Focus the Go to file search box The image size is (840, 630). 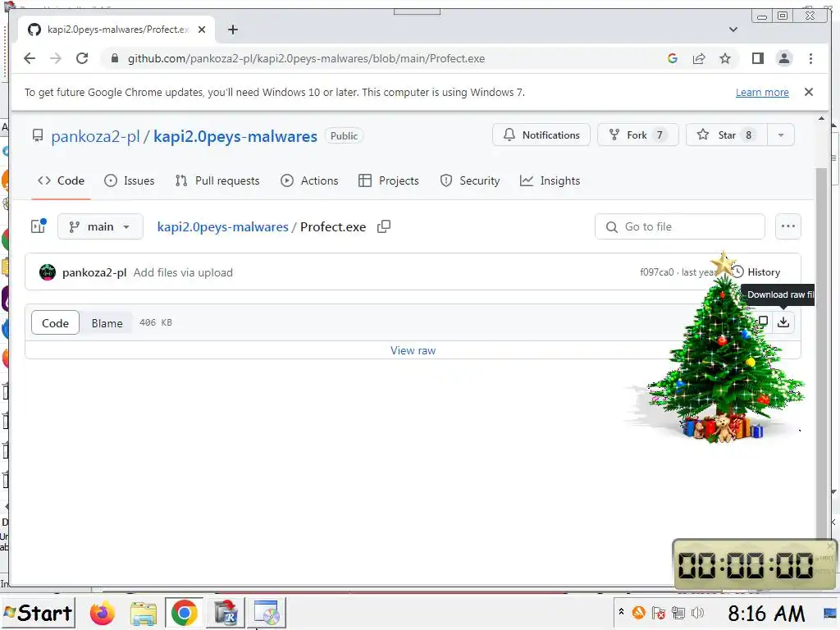point(680,226)
